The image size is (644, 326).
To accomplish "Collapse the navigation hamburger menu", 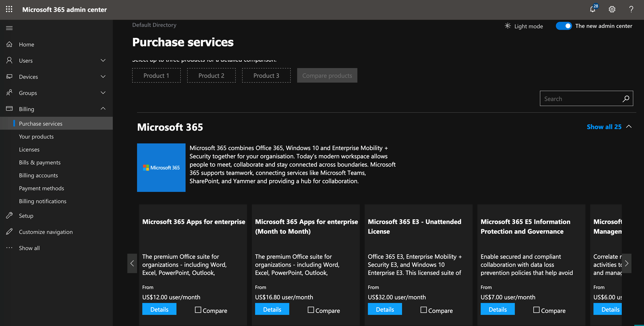I will (9, 28).
